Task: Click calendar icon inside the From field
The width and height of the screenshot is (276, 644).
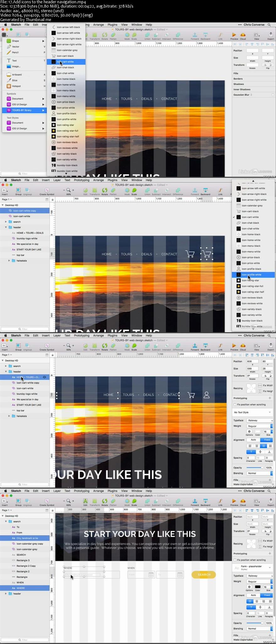Action: 151,575
